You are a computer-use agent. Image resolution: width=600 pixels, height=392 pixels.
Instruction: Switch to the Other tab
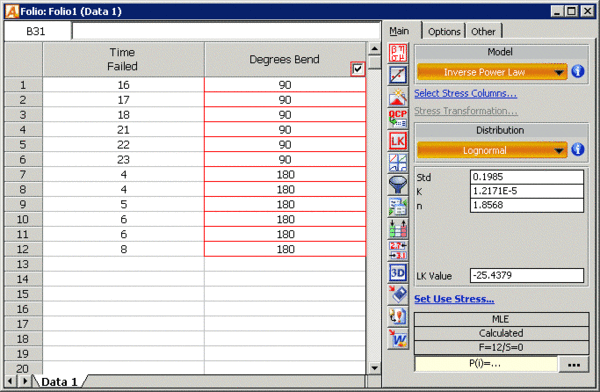(483, 31)
